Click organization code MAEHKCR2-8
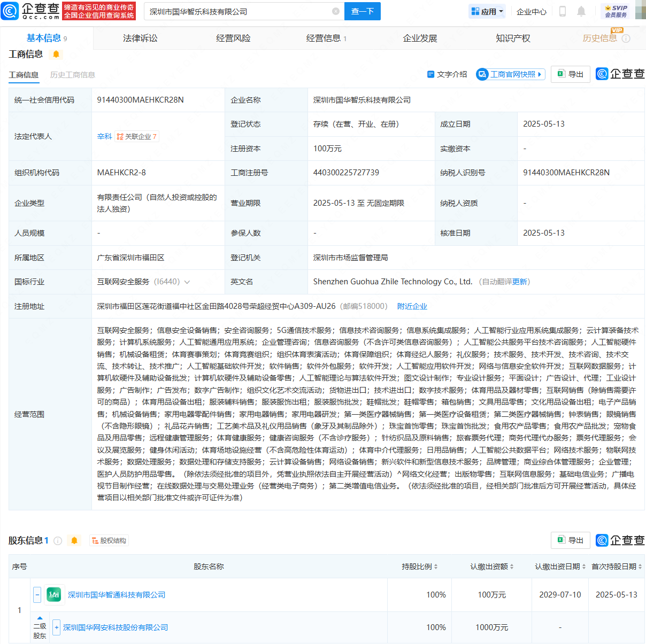 pyautogui.click(x=121, y=173)
